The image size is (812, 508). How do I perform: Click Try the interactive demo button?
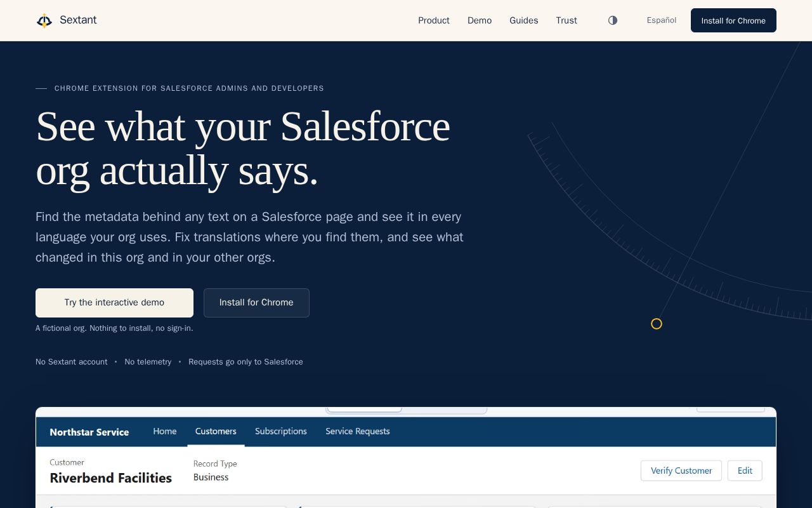[114, 303]
